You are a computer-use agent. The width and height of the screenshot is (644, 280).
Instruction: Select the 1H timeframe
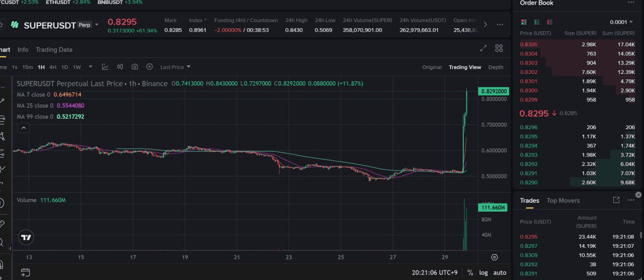(x=41, y=67)
